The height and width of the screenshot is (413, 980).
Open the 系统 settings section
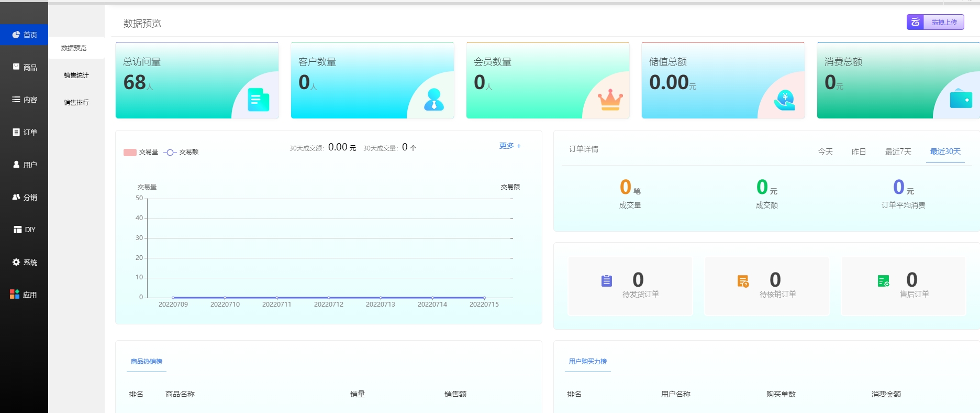pos(24,262)
